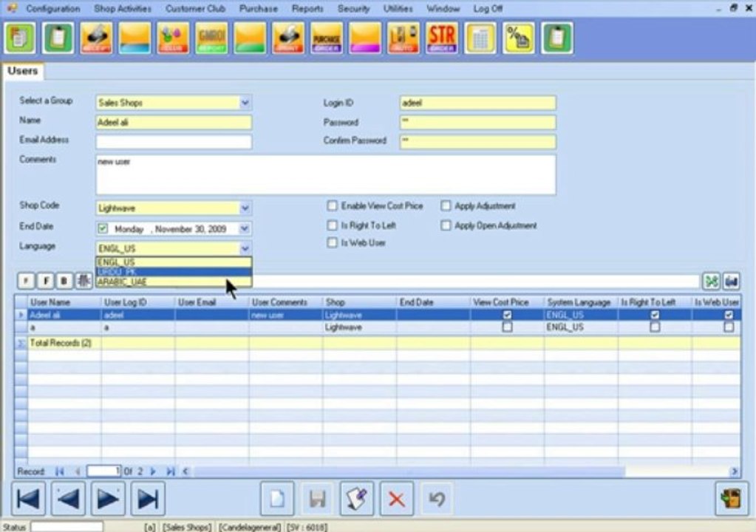Click the colored balloons toolbar icon
Image resolution: width=756 pixels, height=532 pixels.
pyautogui.click(x=173, y=38)
